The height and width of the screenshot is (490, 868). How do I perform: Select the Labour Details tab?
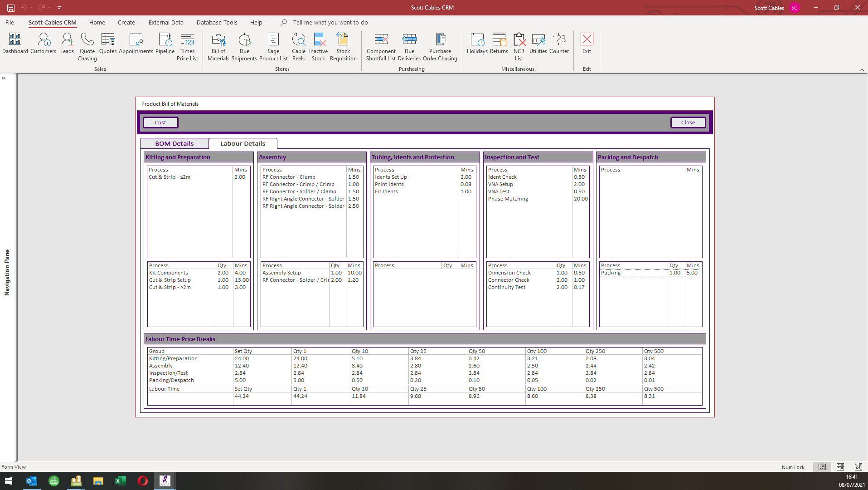click(x=243, y=143)
